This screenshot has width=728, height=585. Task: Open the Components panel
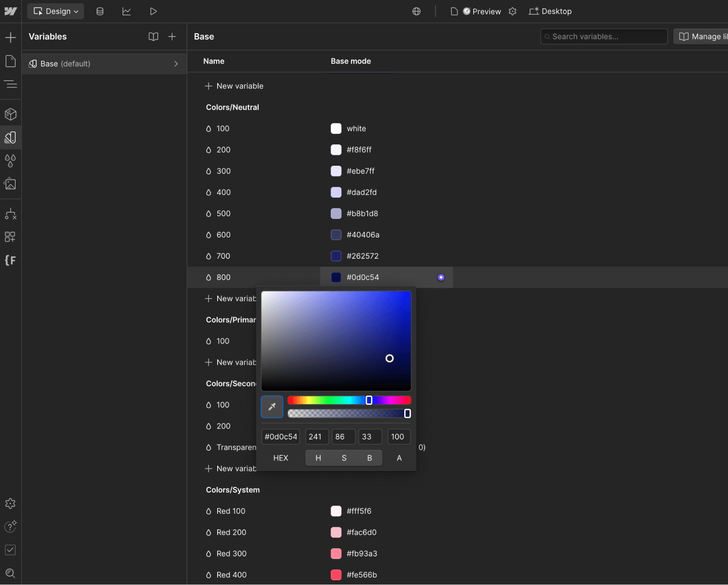[x=10, y=114]
